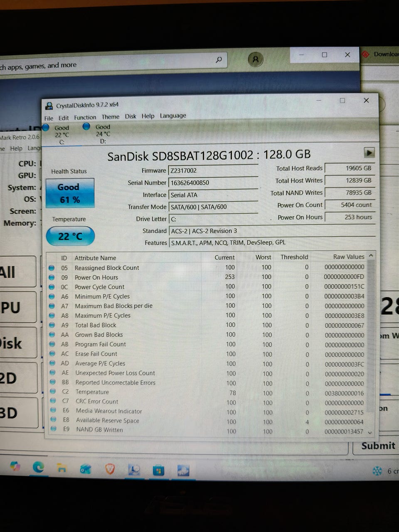The width and height of the screenshot is (399, 532).
Task: Switch to the Download browser tab
Action: (x=380, y=54)
